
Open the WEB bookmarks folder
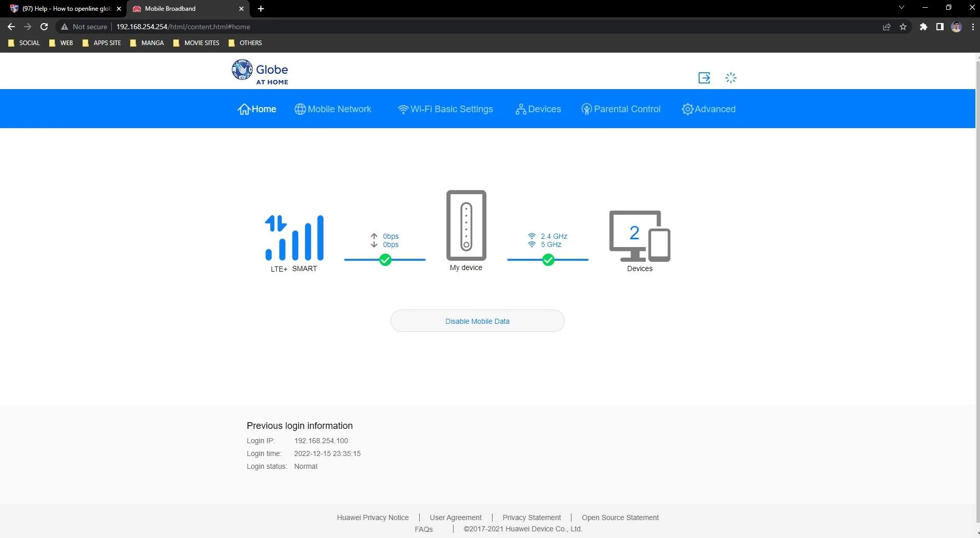click(61, 43)
